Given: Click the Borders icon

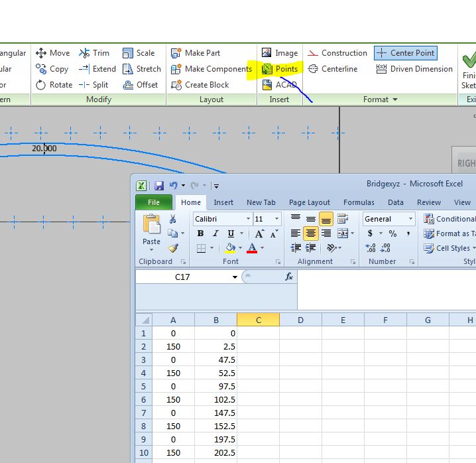Looking at the screenshot, I should [x=201, y=248].
